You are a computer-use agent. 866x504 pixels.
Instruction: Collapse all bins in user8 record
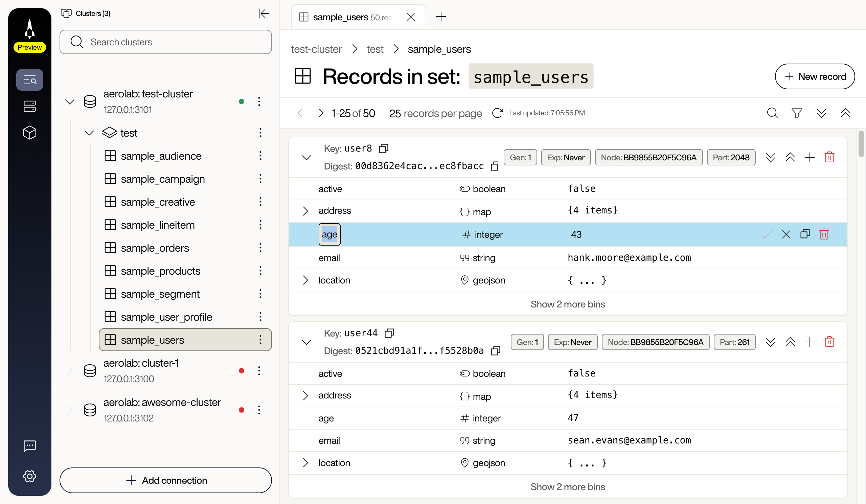[790, 157]
